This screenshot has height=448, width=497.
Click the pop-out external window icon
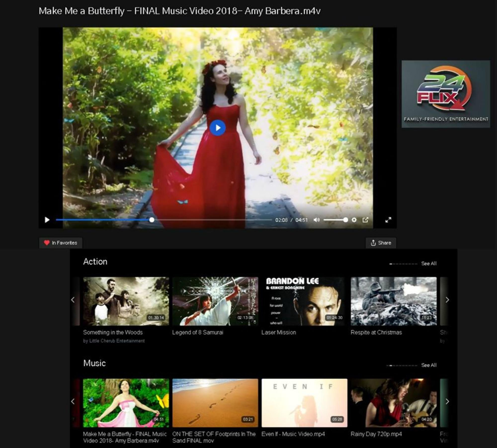pyautogui.click(x=365, y=220)
